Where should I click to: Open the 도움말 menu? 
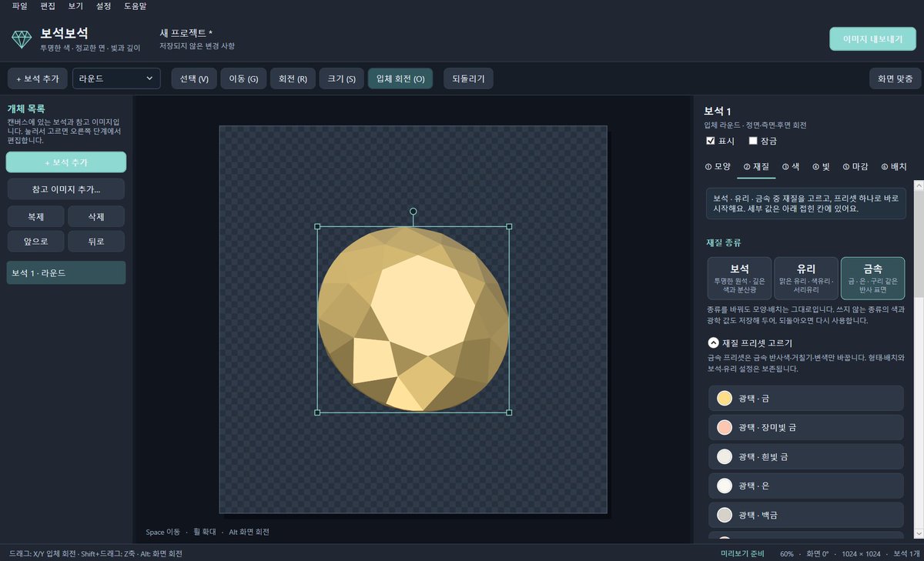[x=136, y=6]
